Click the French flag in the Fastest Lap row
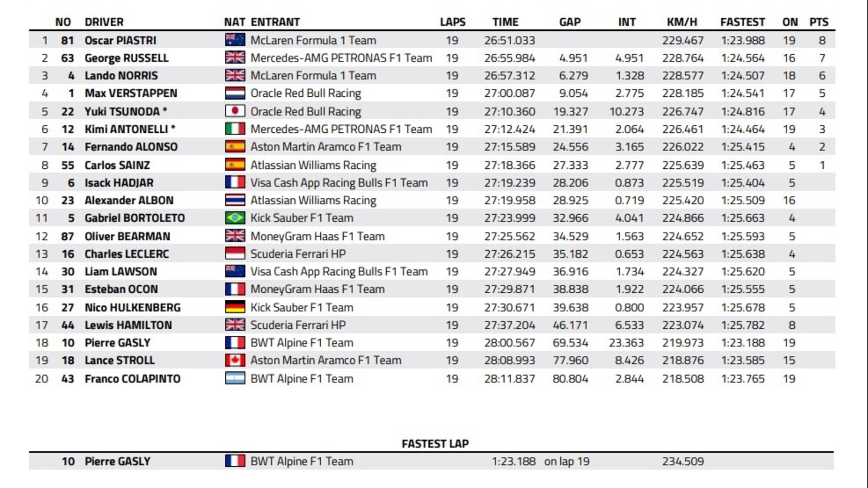This screenshot has height=488, width=868. coord(235,461)
